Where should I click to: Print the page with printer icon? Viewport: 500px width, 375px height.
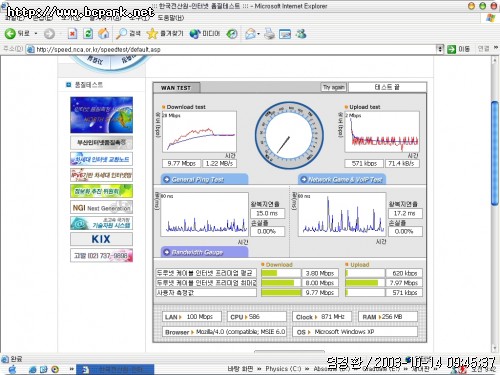[x=269, y=33]
